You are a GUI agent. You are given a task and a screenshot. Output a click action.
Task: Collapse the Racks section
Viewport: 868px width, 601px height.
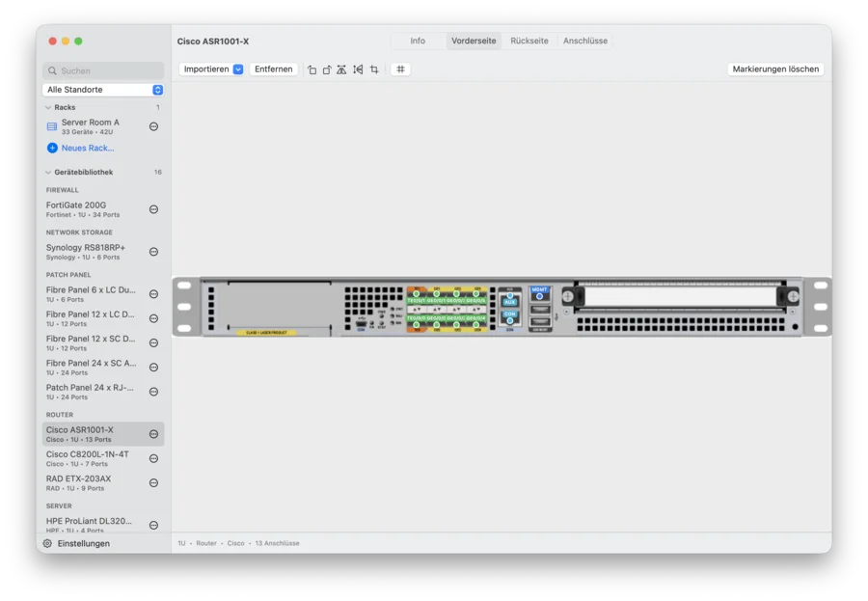pos(48,107)
